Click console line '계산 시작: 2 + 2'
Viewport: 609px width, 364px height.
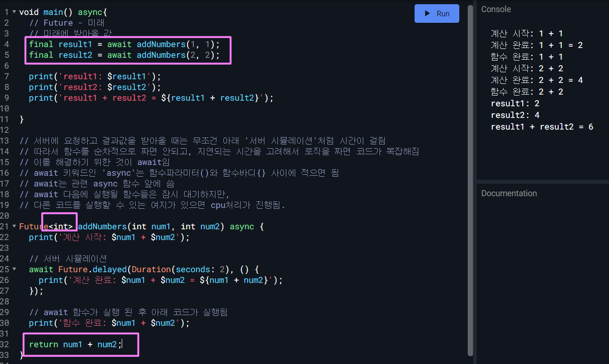click(527, 69)
